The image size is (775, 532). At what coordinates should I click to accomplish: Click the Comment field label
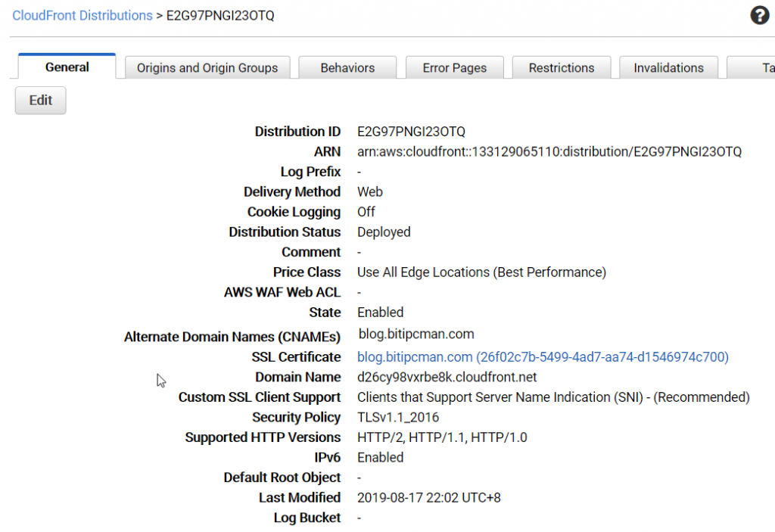coord(311,252)
